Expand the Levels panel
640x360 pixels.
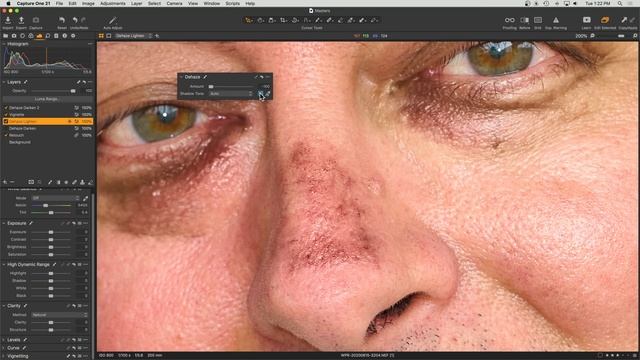pyautogui.click(x=4, y=340)
